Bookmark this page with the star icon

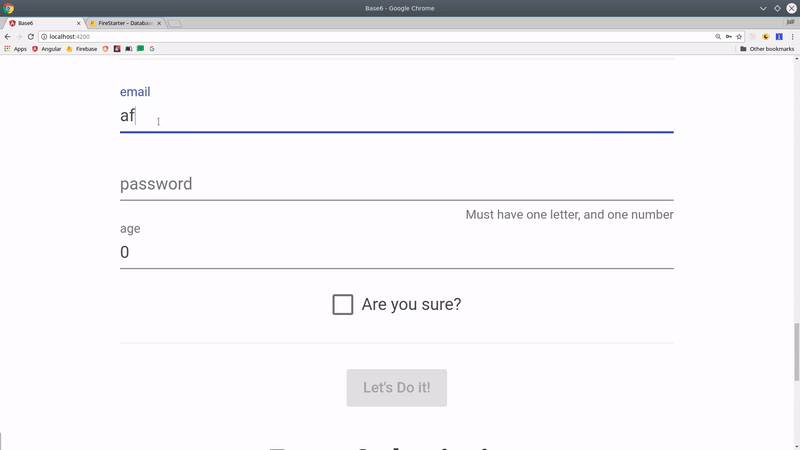[x=740, y=36]
